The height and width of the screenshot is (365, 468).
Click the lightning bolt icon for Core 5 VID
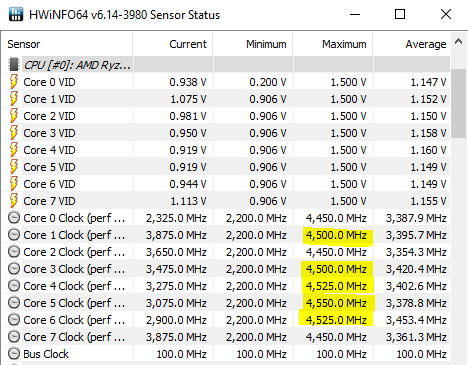(x=14, y=167)
